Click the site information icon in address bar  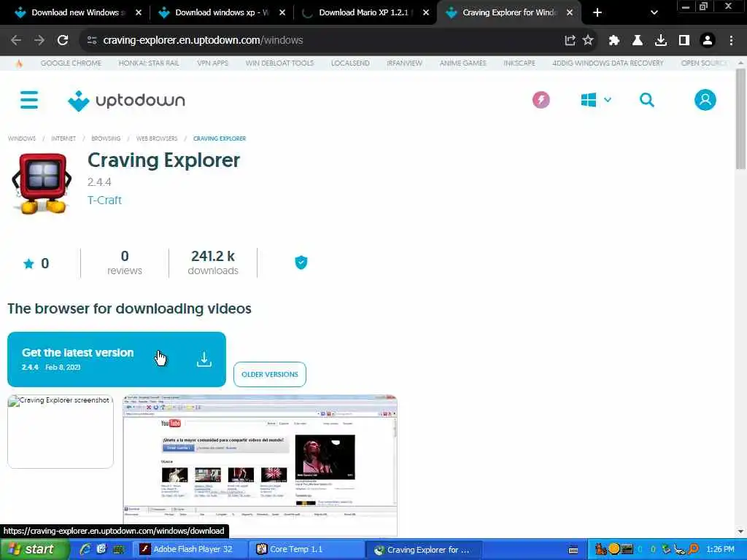click(92, 41)
